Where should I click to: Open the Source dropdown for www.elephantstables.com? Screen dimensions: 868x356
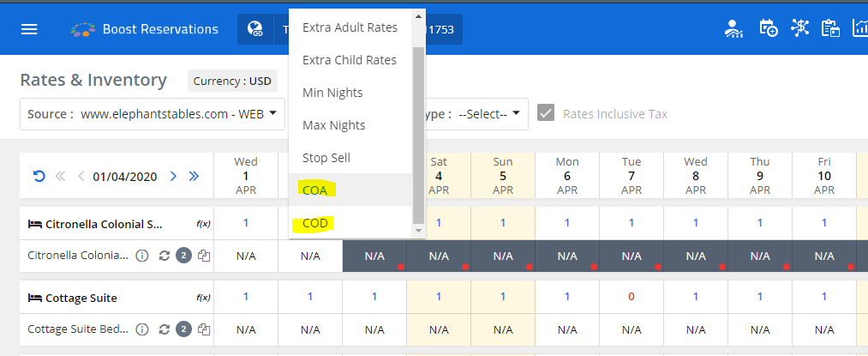coord(153,113)
